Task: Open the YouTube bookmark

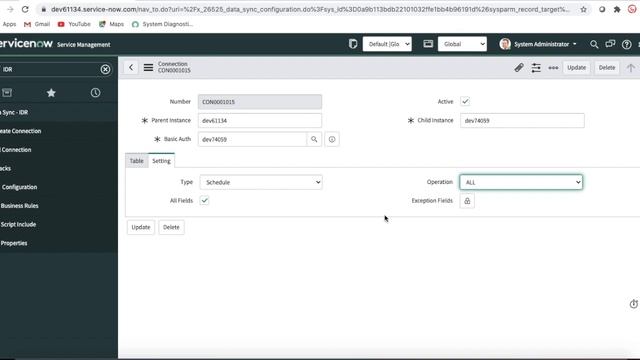Action: (x=74, y=24)
